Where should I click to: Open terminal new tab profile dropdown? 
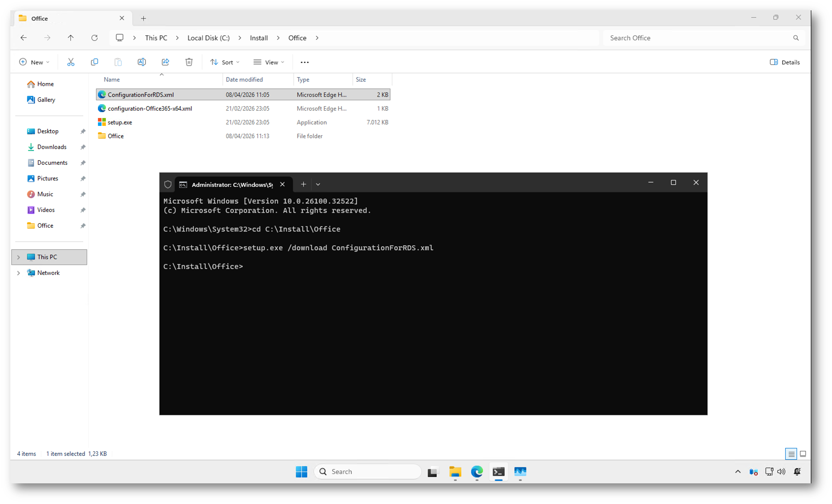tap(318, 184)
